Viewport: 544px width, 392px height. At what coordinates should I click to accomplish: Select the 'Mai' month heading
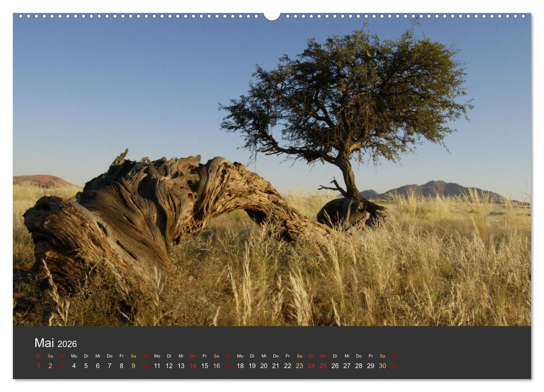click(x=44, y=343)
